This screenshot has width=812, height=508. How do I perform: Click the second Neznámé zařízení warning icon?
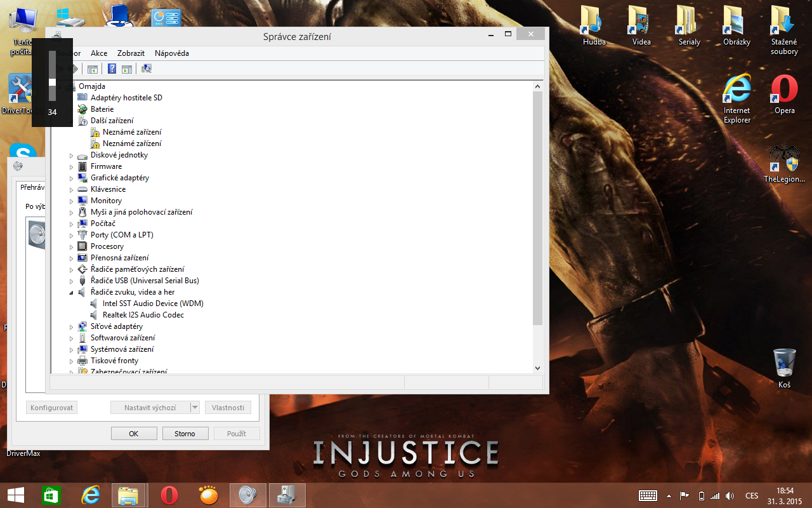(x=95, y=144)
